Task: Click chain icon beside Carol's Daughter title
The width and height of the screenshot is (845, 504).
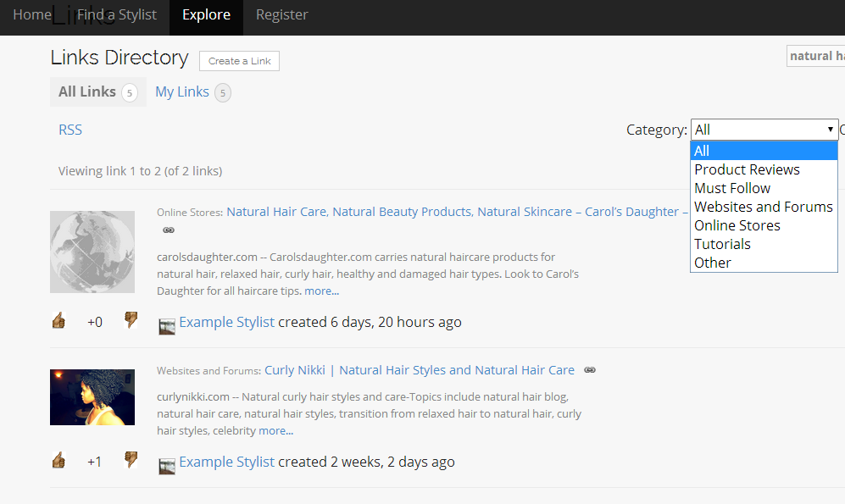Action: click(169, 230)
